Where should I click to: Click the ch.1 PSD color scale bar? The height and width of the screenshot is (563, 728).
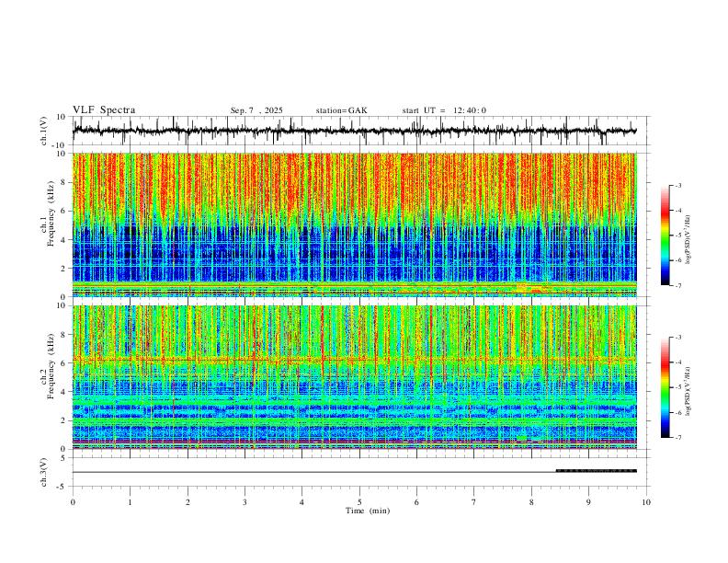665,236
